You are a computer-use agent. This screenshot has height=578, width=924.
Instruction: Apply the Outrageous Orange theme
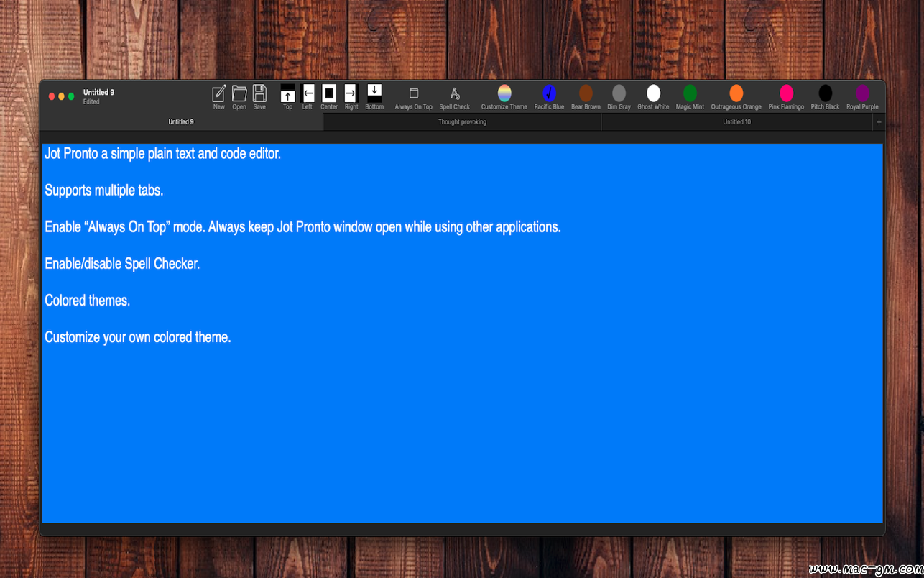(736, 93)
